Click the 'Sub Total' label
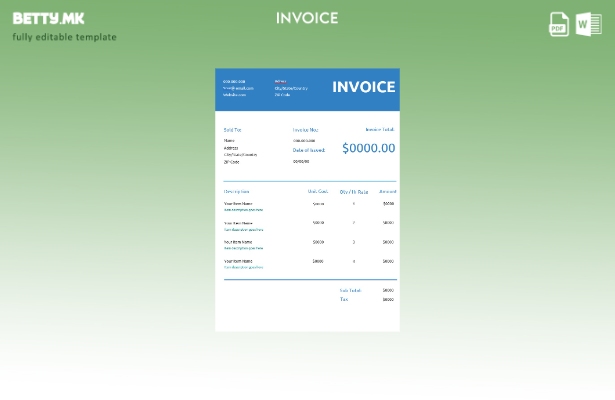 pos(349,290)
